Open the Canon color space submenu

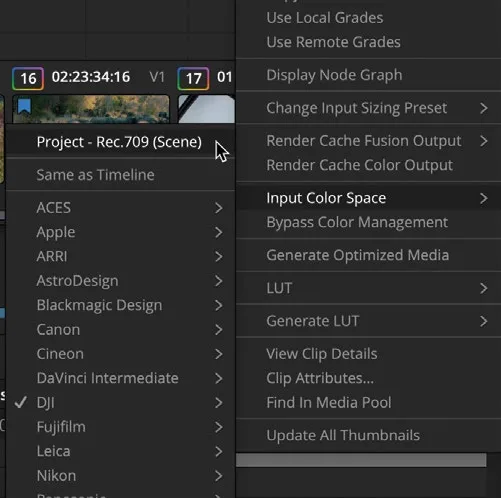(x=120, y=329)
